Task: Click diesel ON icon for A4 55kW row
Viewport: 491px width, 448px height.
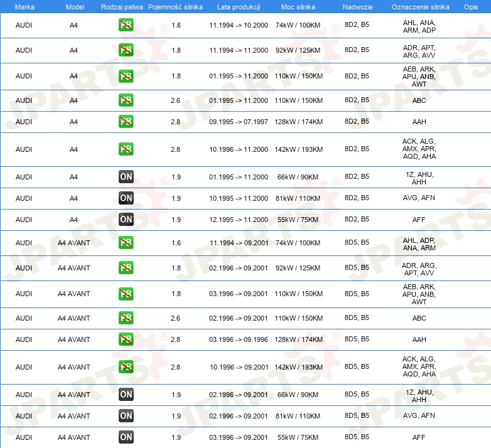Action: click(126, 220)
